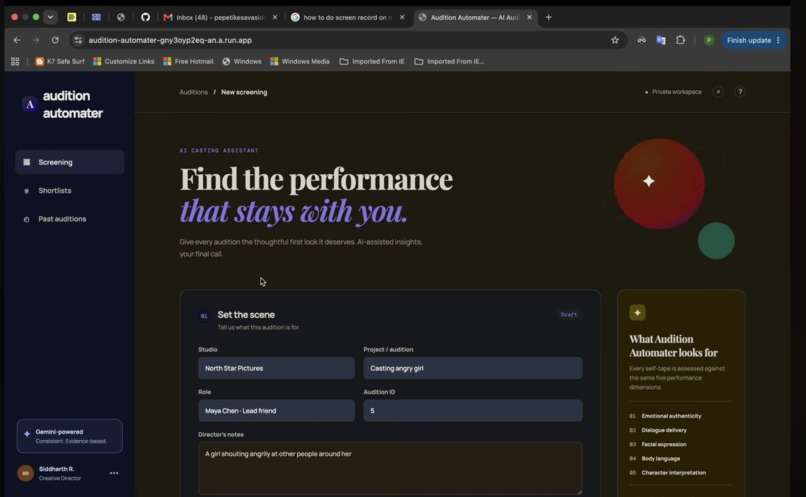Open the Screening sidebar item
The image size is (806, 497).
[69, 162]
